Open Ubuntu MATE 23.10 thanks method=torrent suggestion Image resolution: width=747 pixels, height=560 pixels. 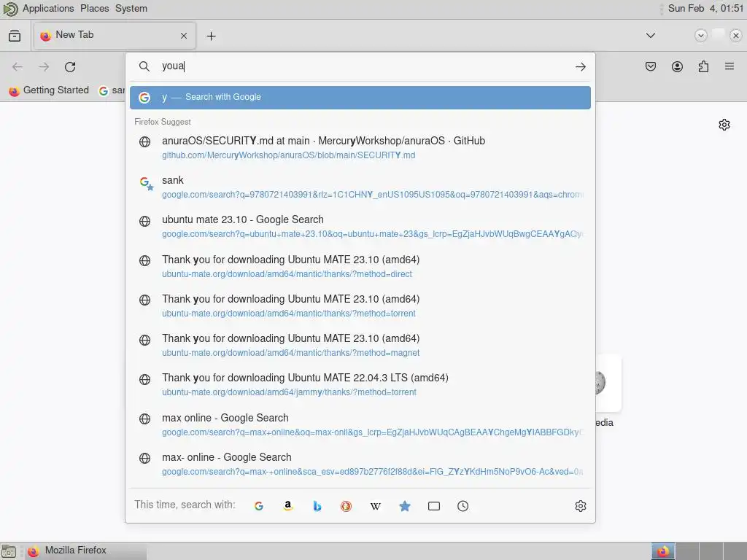click(x=360, y=306)
